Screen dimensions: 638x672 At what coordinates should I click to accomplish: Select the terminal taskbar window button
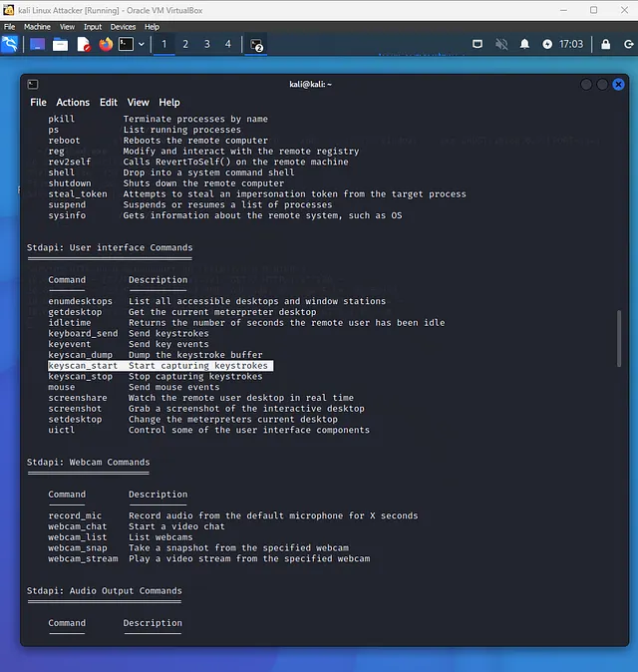pos(256,45)
